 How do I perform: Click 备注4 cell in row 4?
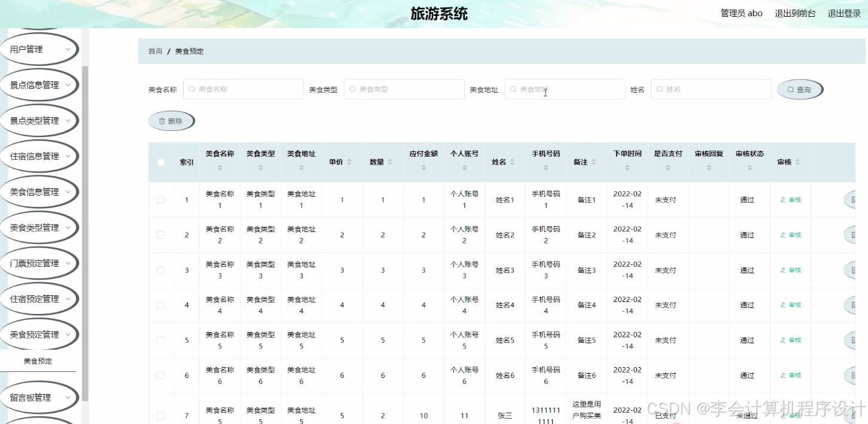[586, 305]
